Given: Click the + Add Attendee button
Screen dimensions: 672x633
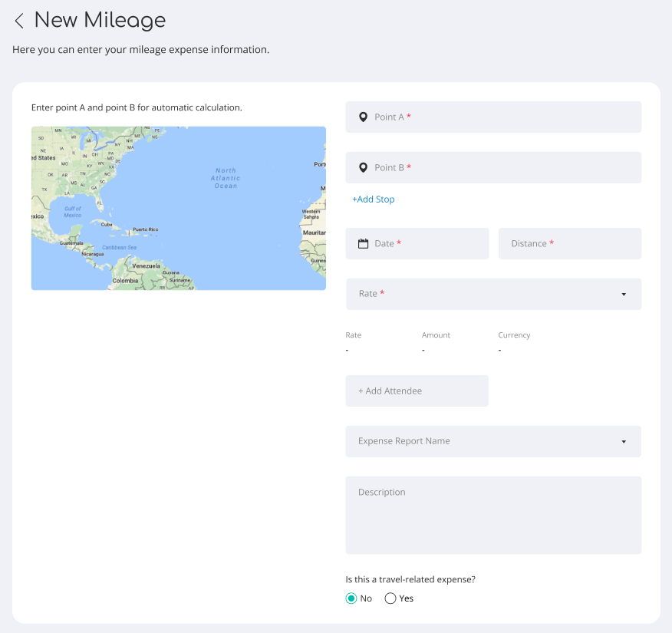Looking at the screenshot, I should tap(417, 391).
